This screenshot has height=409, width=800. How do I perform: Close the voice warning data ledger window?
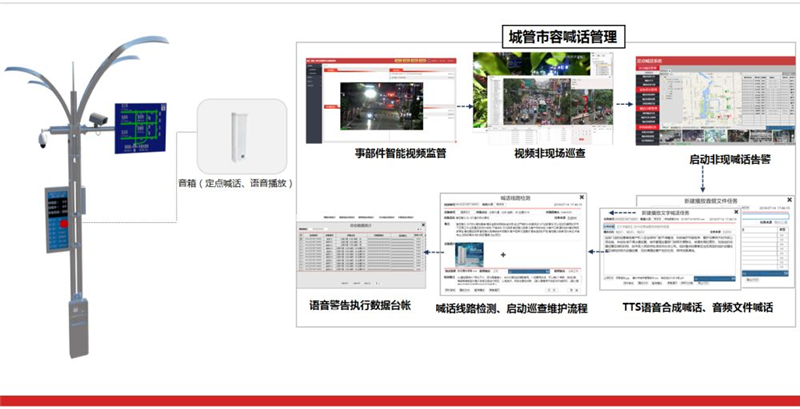[423, 225]
